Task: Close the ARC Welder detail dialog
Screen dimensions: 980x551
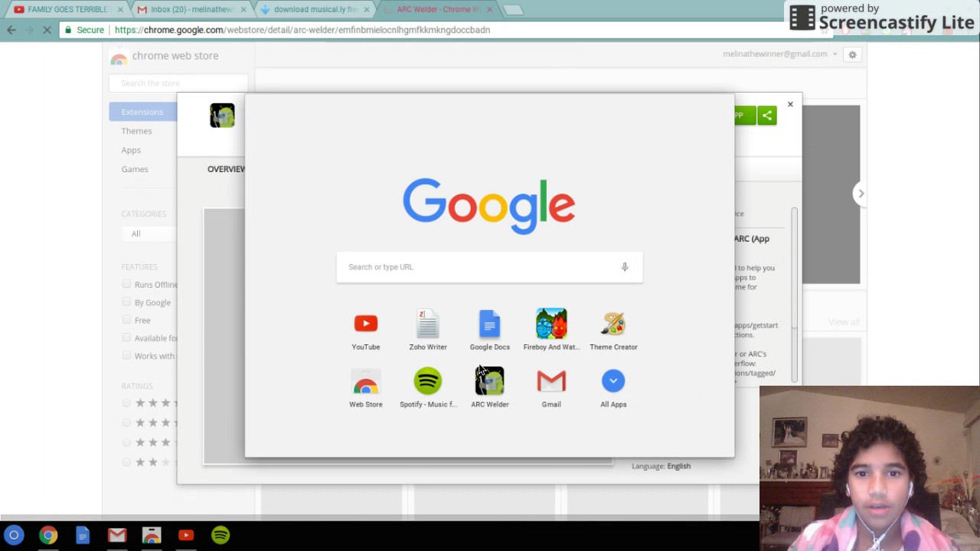Action: [x=790, y=104]
